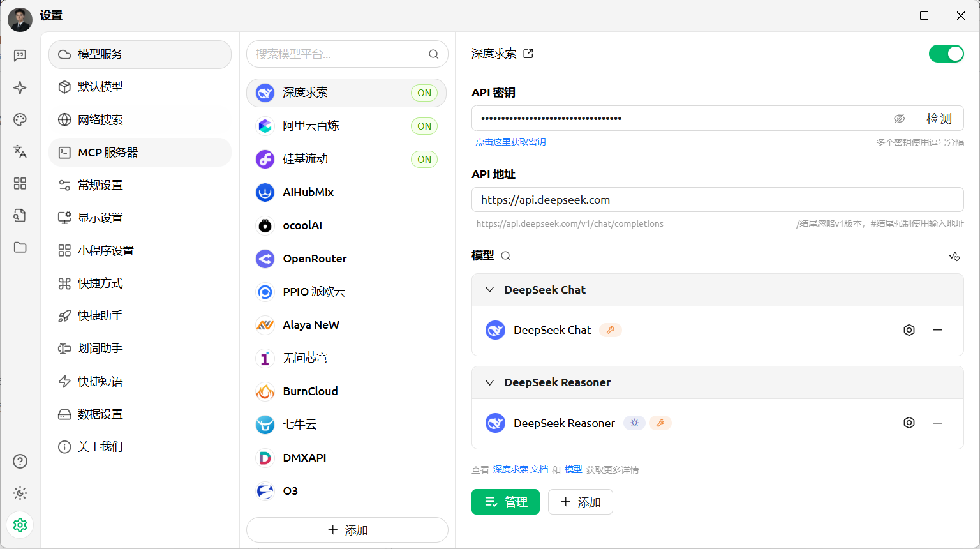Click the ON badge for 硅基流动
This screenshot has width=980, height=549.
pyautogui.click(x=424, y=160)
